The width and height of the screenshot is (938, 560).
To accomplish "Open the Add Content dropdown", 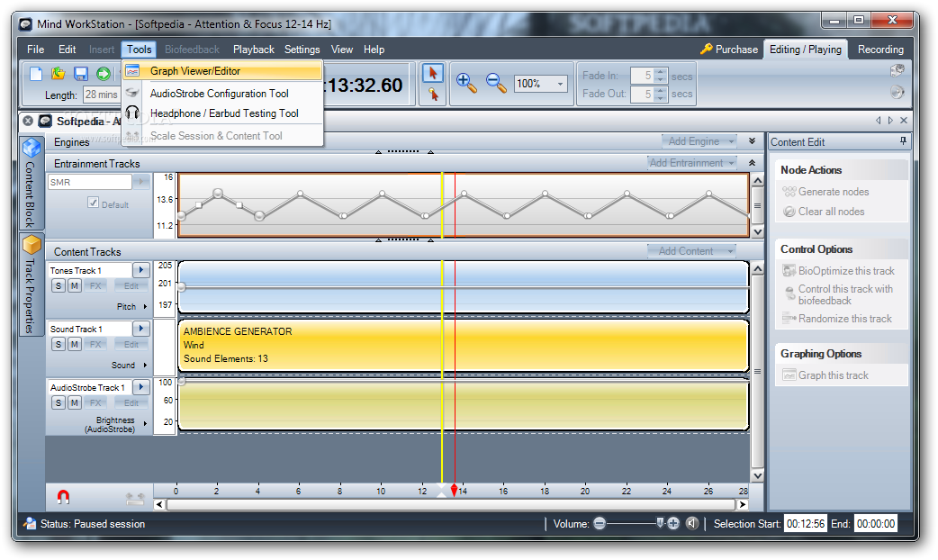I will 692,251.
